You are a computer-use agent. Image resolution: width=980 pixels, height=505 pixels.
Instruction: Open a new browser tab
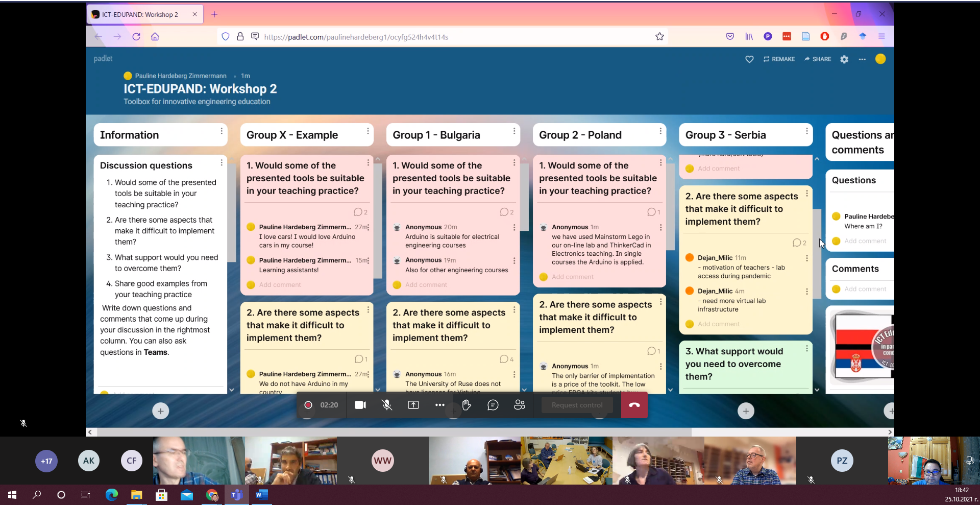pos(214,14)
